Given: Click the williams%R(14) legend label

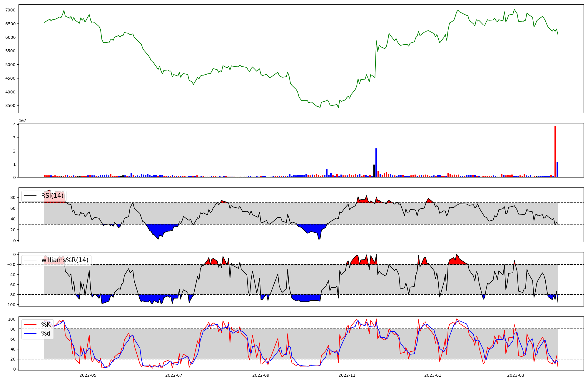Looking at the screenshot, I should [65, 260].
